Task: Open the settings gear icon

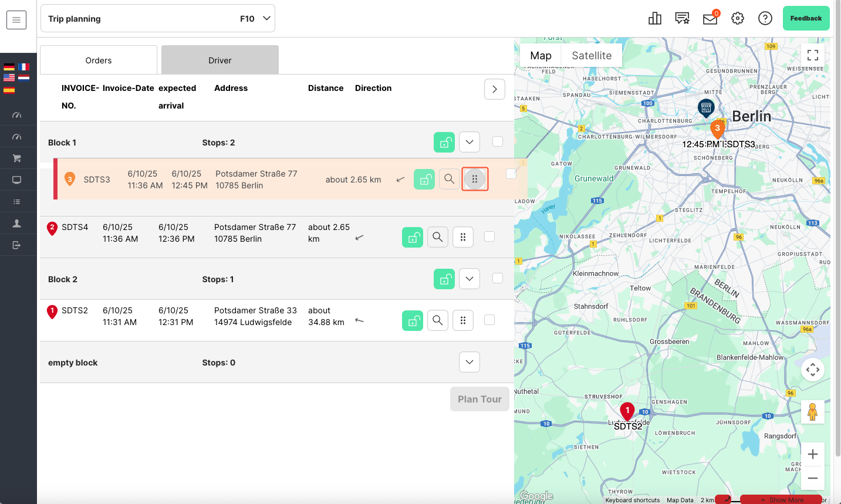Action: pyautogui.click(x=738, y=18)
